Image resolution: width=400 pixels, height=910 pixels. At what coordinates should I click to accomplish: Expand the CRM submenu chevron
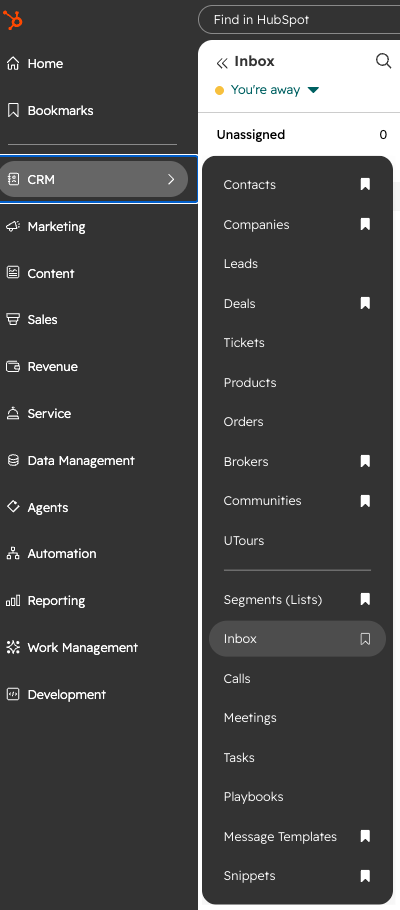pyautogui.click(x=171, y=179)
